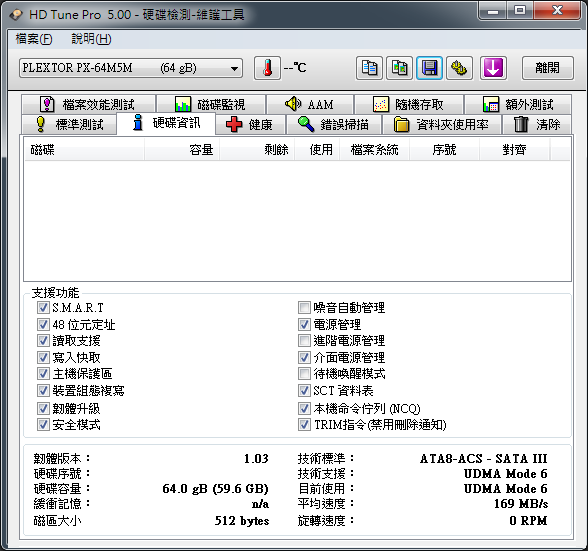Click the thermometer temperature icon
Image resolution: width=588 pixels, height=551 pixels.
tap(267, 68)
